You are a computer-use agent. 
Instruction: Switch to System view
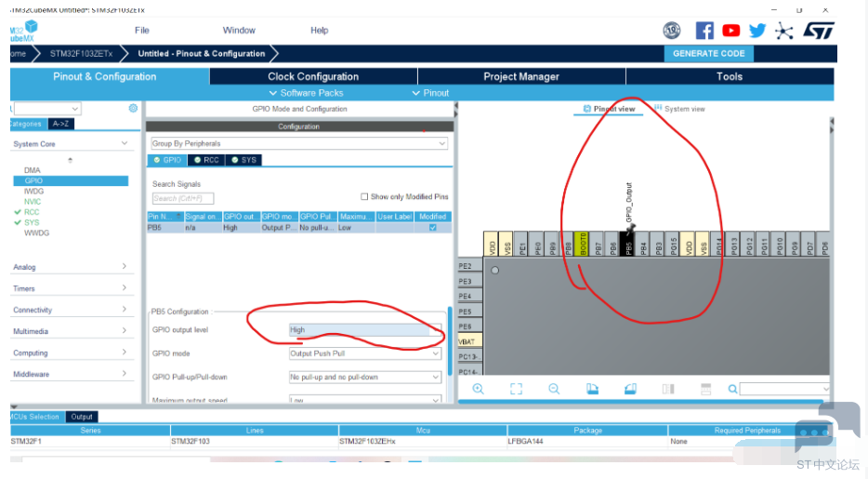click(x=679, y=109)
